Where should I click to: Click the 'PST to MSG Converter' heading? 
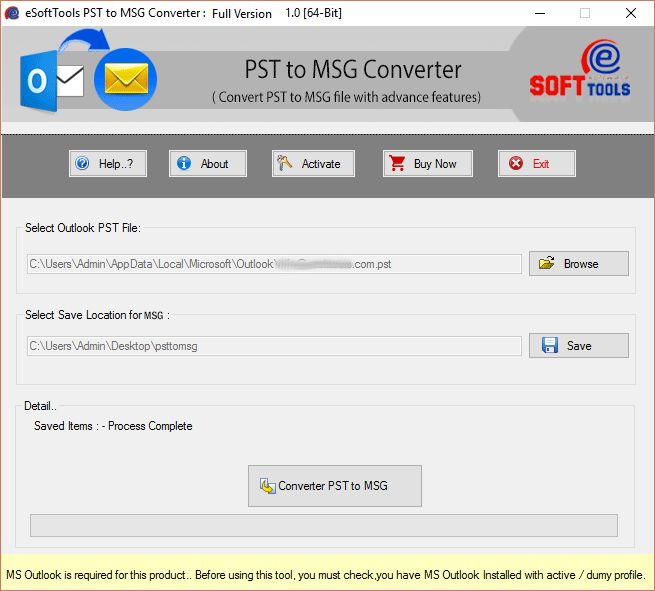(x=353, y=69)
